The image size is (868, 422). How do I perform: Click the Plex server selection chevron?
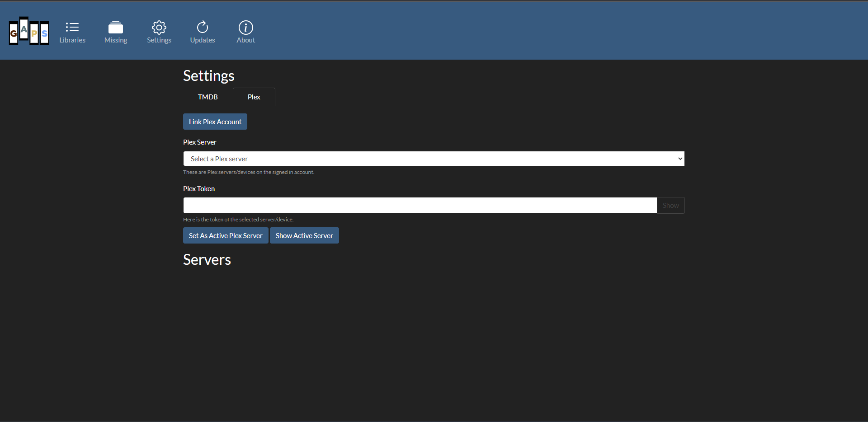tap(679, 158)
